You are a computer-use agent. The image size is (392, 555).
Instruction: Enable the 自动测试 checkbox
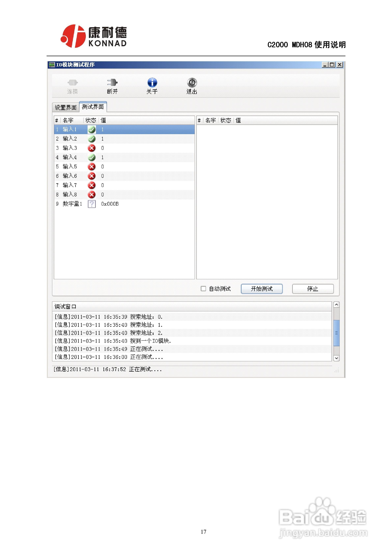204,289
